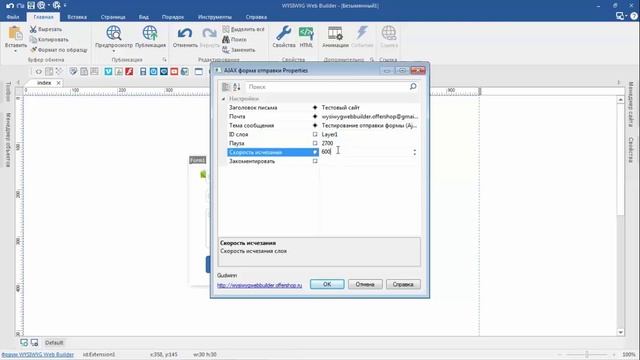Open the Toolbox side panel tab

tap(9, 91)
